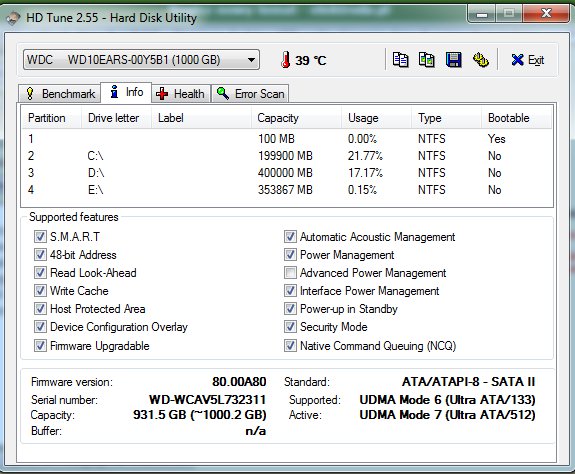Minimize the HD Tune window
Image resolution: width=575 pixels, height=474 pixels.
[482, 14]
